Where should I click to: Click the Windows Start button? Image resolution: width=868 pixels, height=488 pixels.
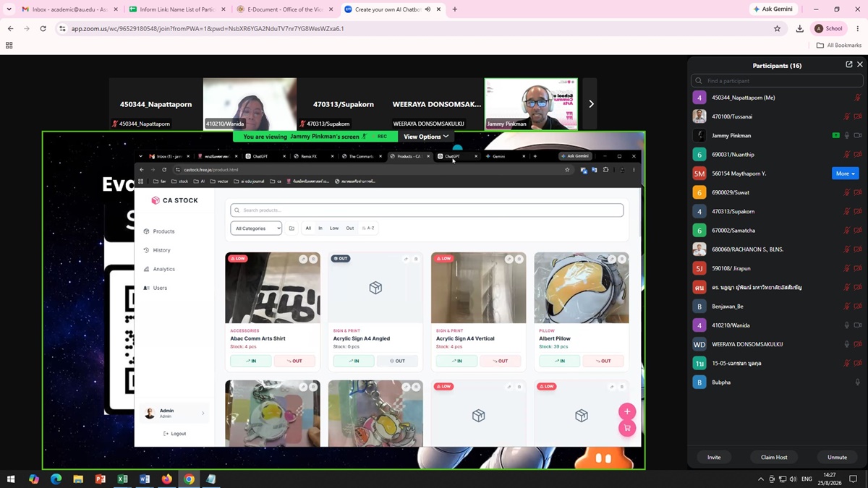click(11, 479)
